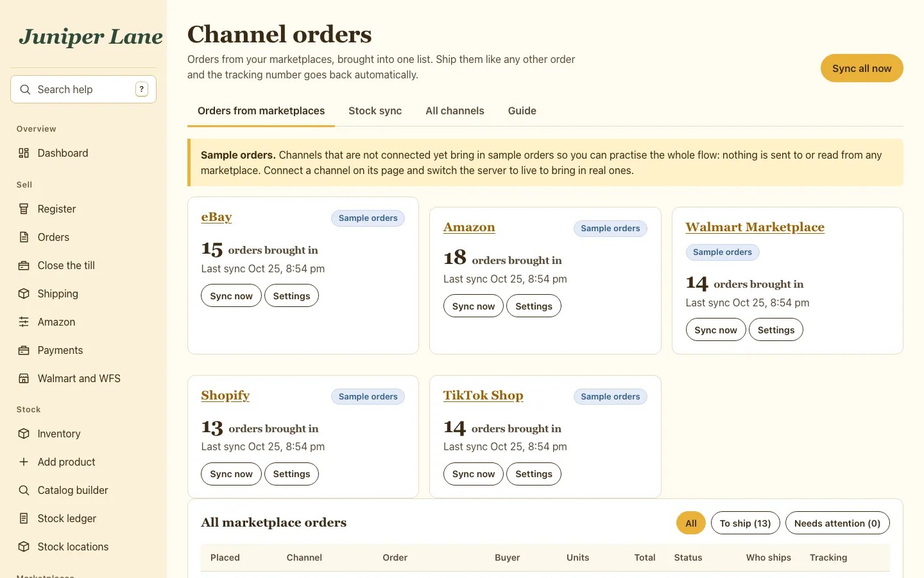Open Settings on Walmart Marketplace card
Viewport: 924px width, 578px height.
(776, 329)
